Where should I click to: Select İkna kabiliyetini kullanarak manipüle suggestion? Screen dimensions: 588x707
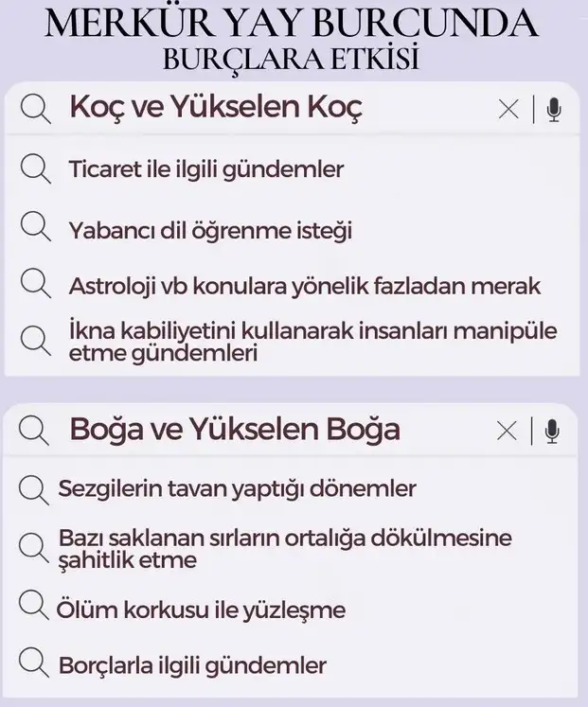coord(313,342)
